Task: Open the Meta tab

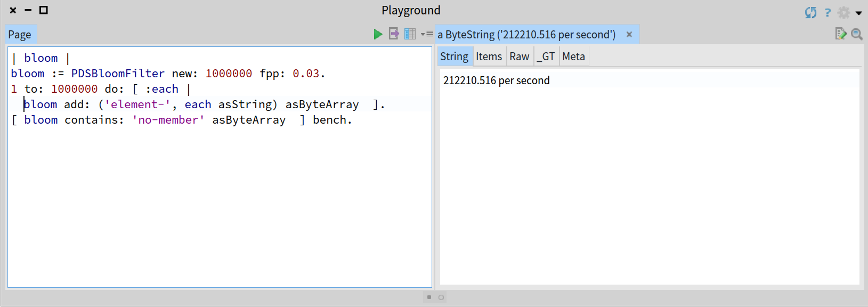Action: [574, 56]
